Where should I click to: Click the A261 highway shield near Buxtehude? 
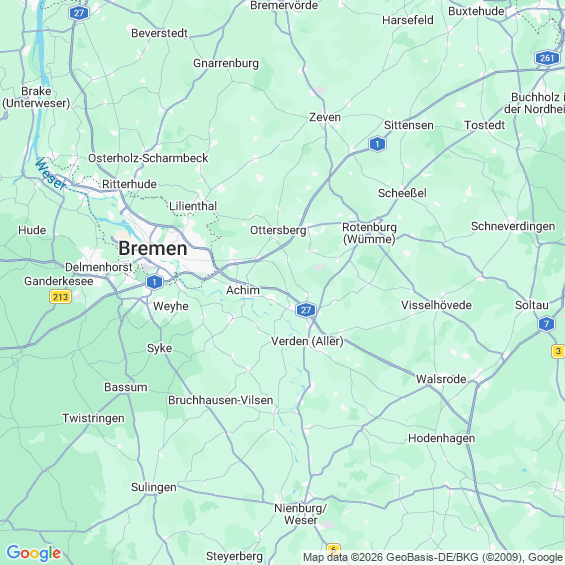[547, 58]
